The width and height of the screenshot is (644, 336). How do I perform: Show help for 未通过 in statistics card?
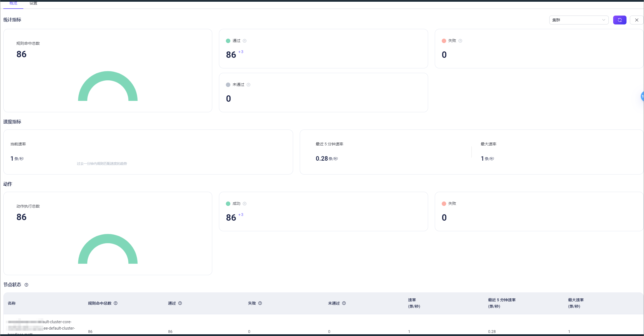tap(248, 85)
